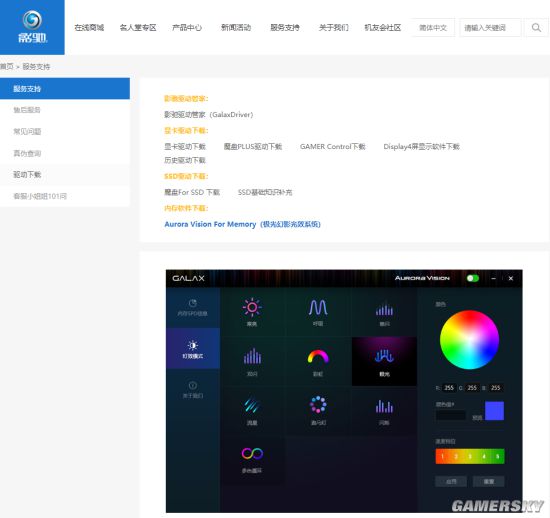Open 名人堂专区 in the top navigation
Screen dimensions: 550x518
point(138,27)
